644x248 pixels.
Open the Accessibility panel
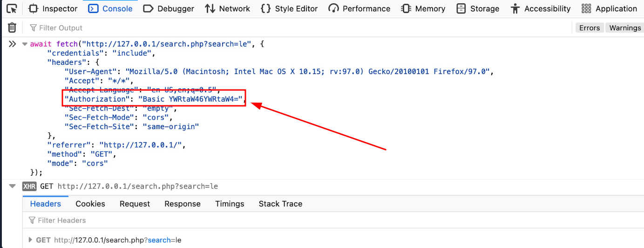[x=541, y=8]
